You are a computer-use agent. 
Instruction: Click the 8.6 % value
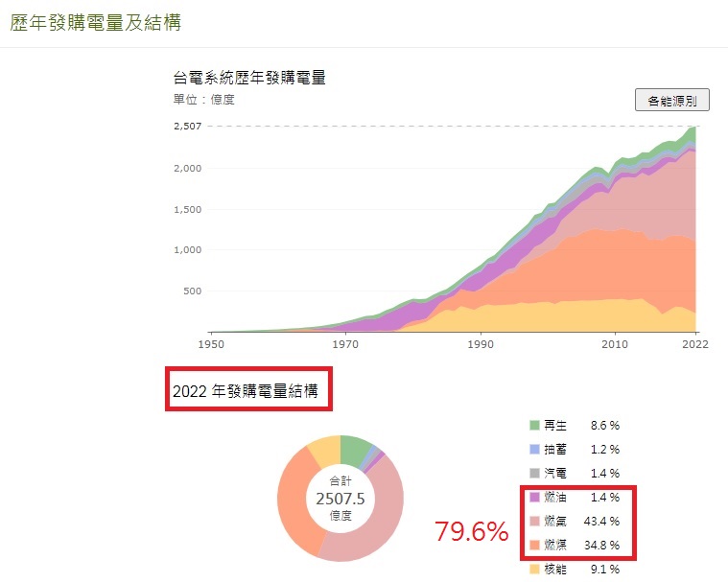pos(605,425)
